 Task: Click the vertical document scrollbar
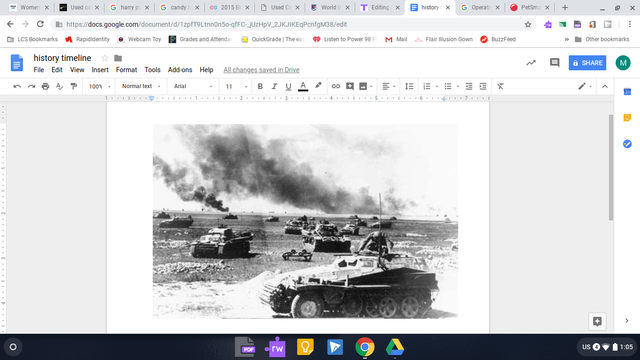coord(611,167)
